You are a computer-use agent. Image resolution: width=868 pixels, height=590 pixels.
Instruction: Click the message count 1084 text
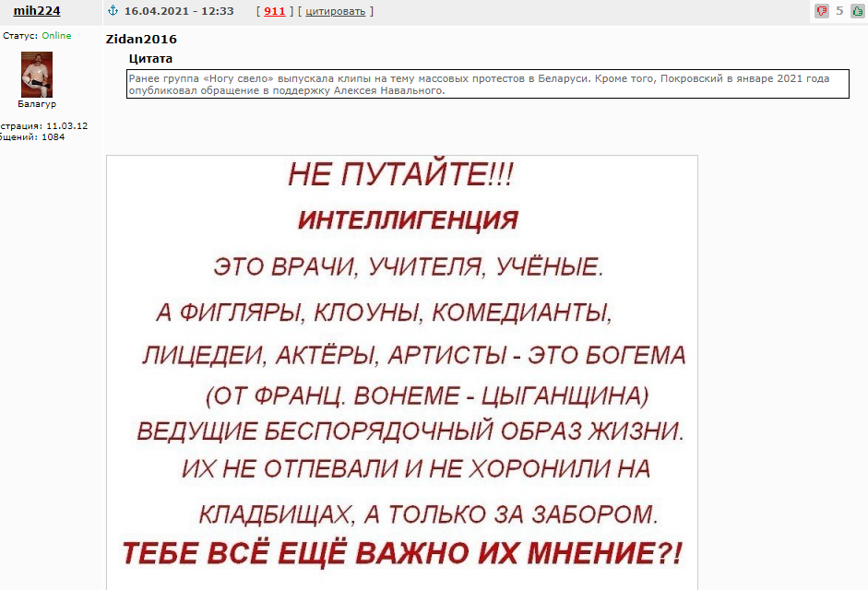54,137
